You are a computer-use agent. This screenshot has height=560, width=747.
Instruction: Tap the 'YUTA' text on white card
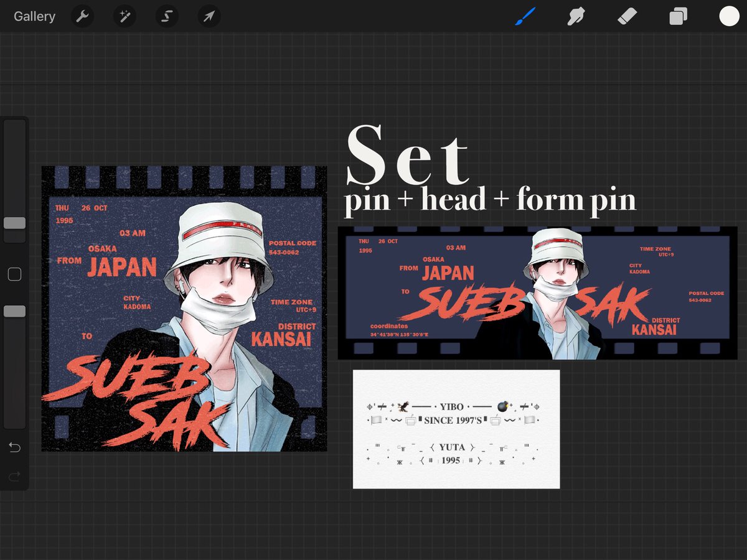[451, 447]
